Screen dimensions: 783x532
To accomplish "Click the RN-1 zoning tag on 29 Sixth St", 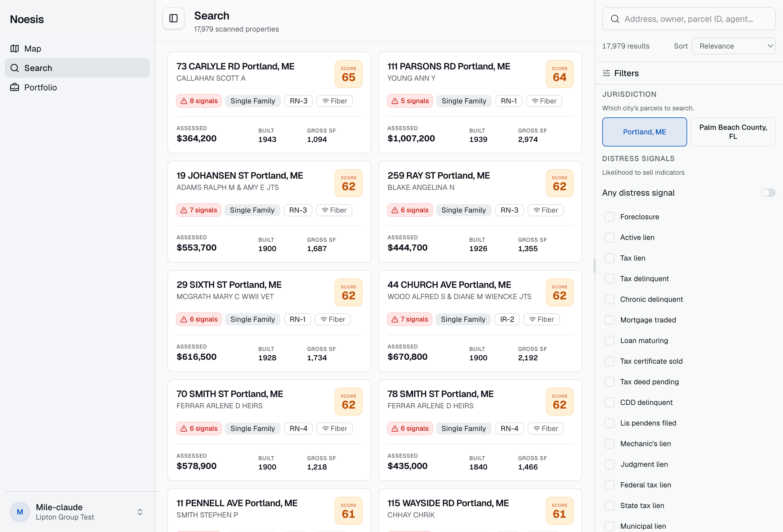I will click(x=297, y=319).
